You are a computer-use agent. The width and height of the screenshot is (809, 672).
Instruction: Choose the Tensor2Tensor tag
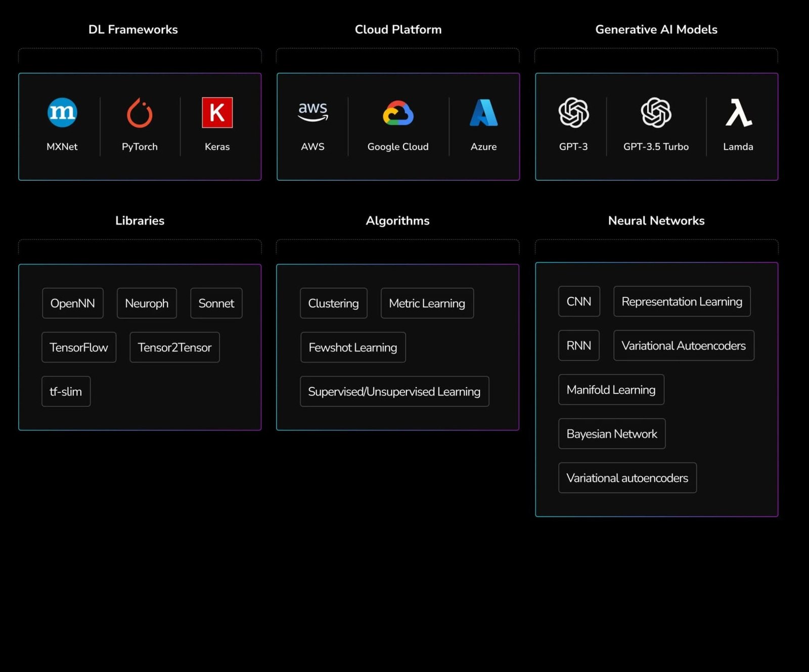[174, 347]
